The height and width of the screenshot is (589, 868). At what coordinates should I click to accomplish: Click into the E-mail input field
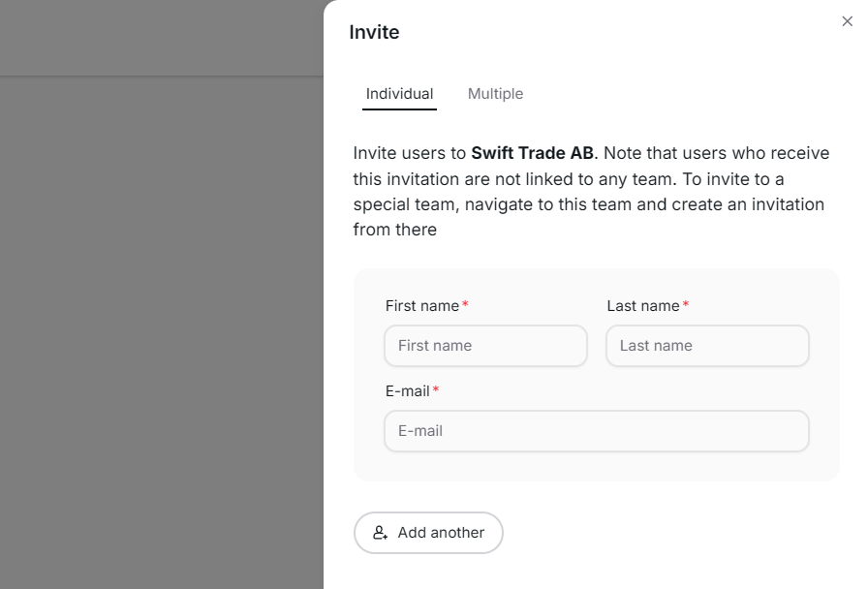597,431
